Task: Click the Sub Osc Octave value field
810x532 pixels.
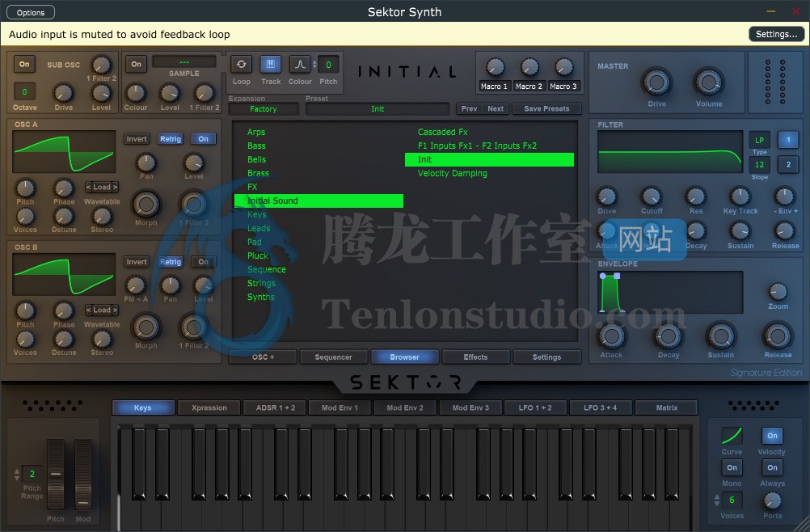Action: 24,92
